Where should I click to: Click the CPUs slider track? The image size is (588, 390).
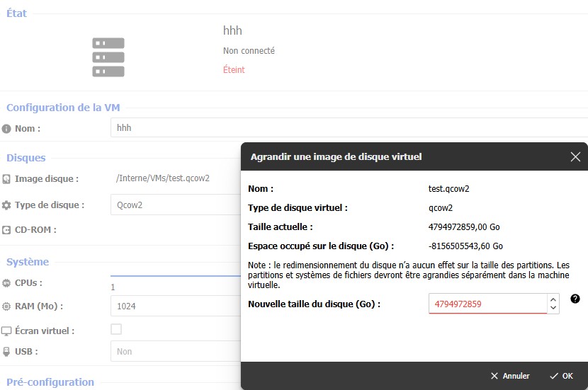[176, 276]
